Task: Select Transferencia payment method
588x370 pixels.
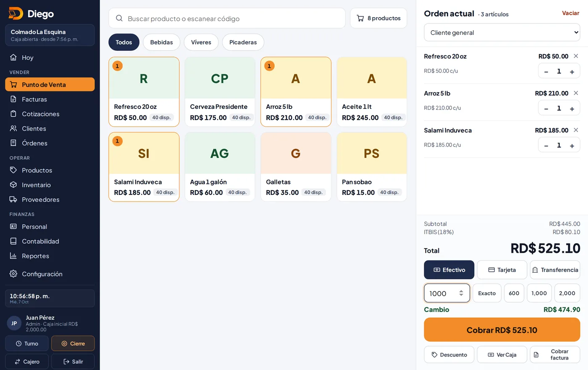Action: [555, 270]
